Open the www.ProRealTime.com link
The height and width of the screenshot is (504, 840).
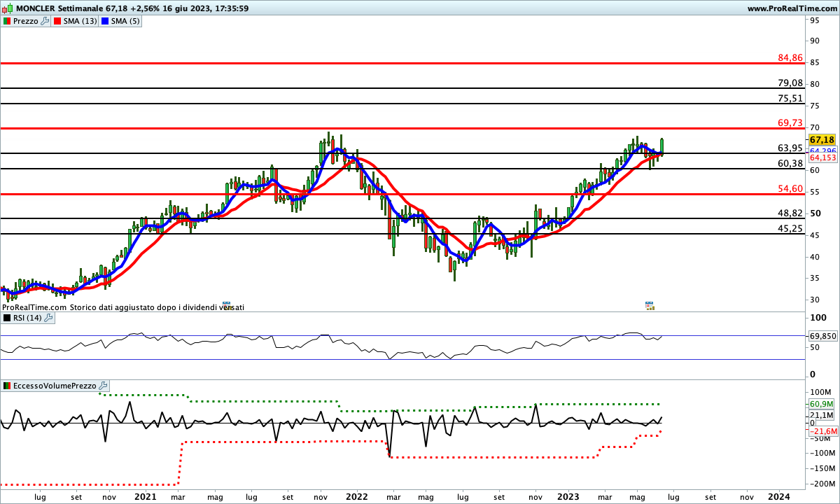[792, 8]
